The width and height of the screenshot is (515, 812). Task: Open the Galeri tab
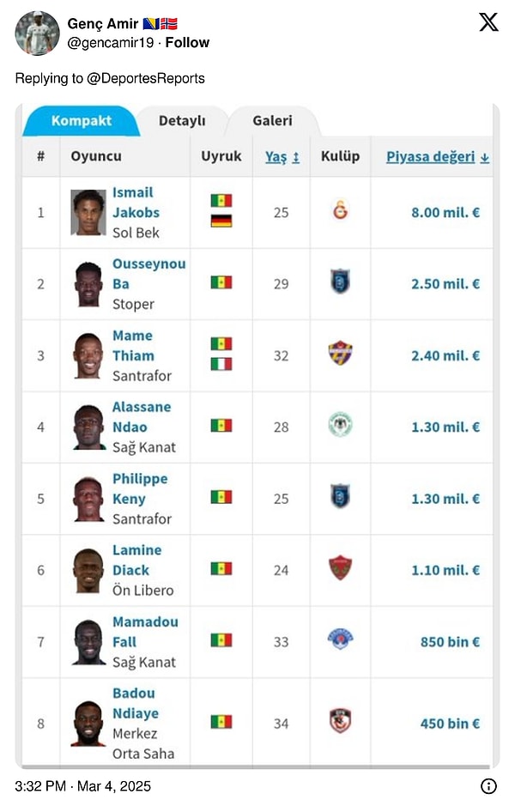click(x=272, y=121)
